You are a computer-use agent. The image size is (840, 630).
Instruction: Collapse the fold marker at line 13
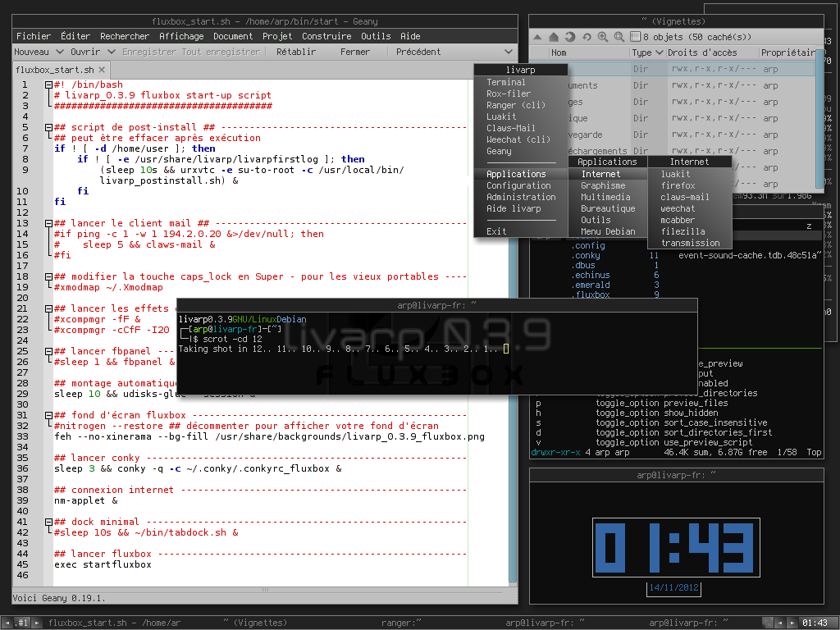coord(48,223)
